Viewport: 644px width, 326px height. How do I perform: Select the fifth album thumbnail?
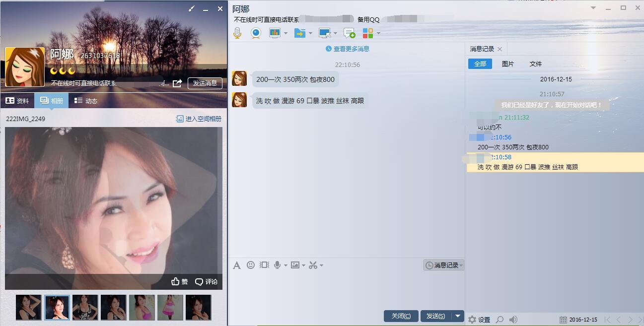(142, 308)
